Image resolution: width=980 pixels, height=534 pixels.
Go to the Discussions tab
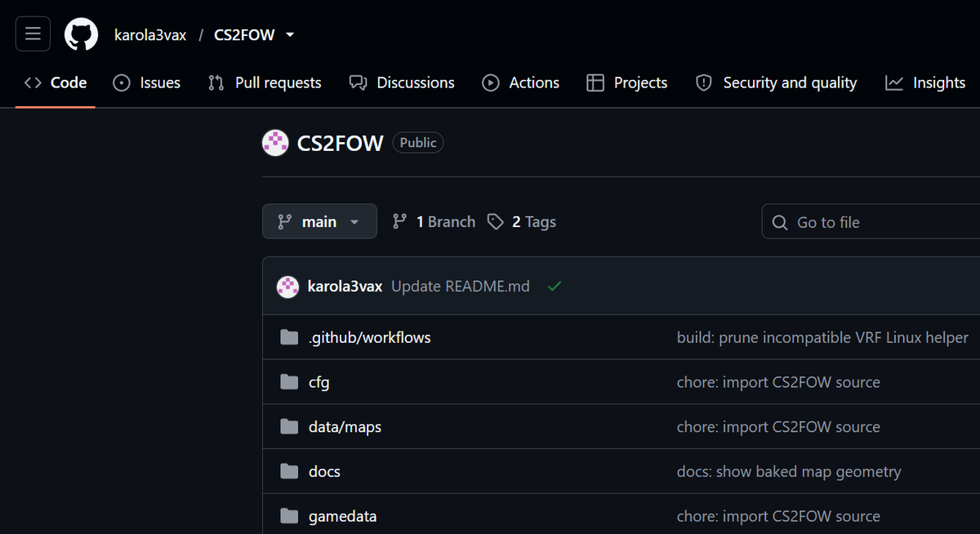coord(402,82)
